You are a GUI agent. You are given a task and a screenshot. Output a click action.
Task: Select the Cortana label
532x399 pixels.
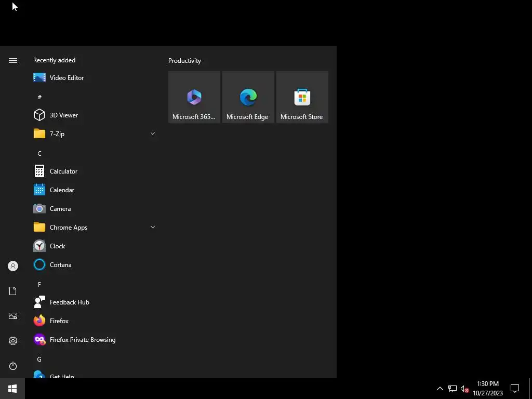click(60, 264)
